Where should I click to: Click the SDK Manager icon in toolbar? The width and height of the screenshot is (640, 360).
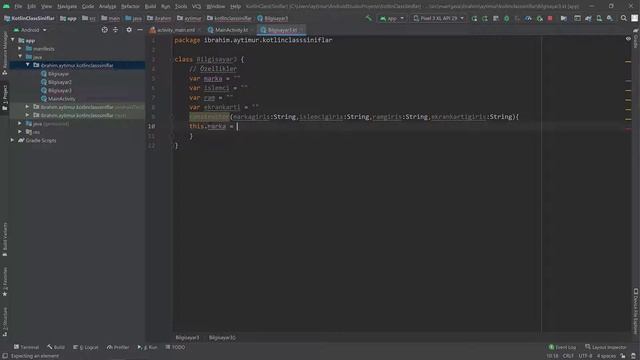pyautogui.click(x=610, y=18)
